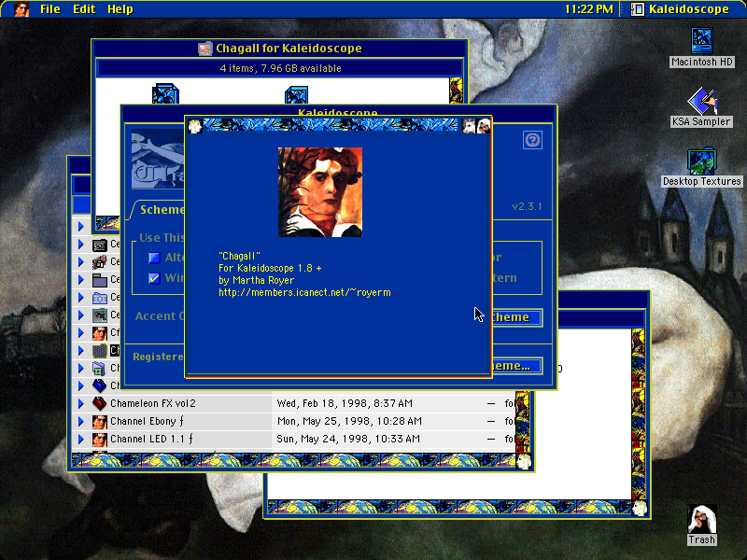Open the Kaleidoscope application menu
The image size is (747, 560).
[x=680, y=9]
